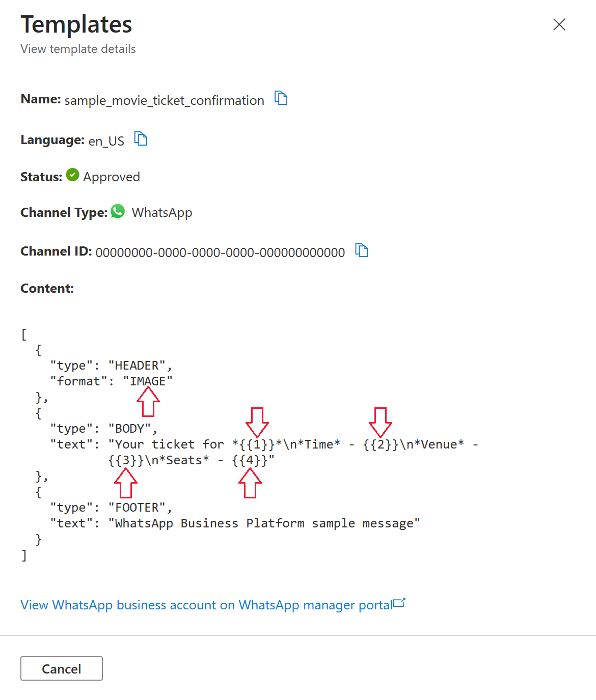Copy the Channel ID value
This screenshot has width=596, height=700.
tap(362, 250)
